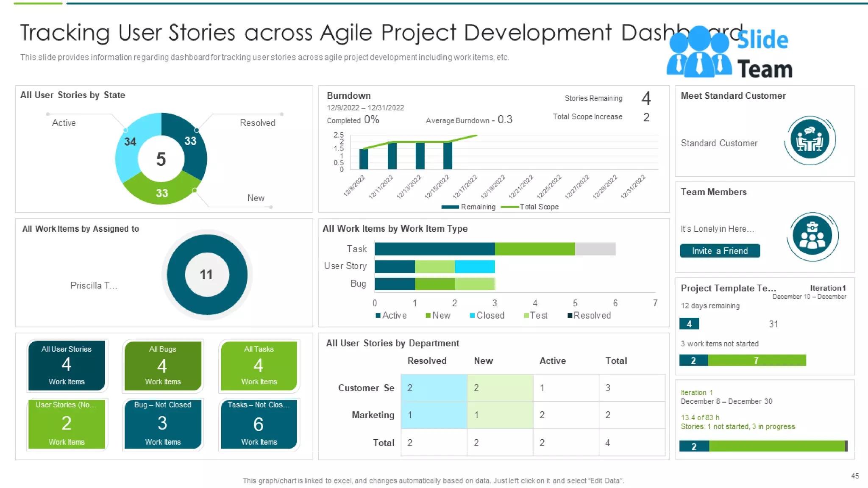
Task: Open the All Bugs work items tile
Action: [x=163, y=366]
